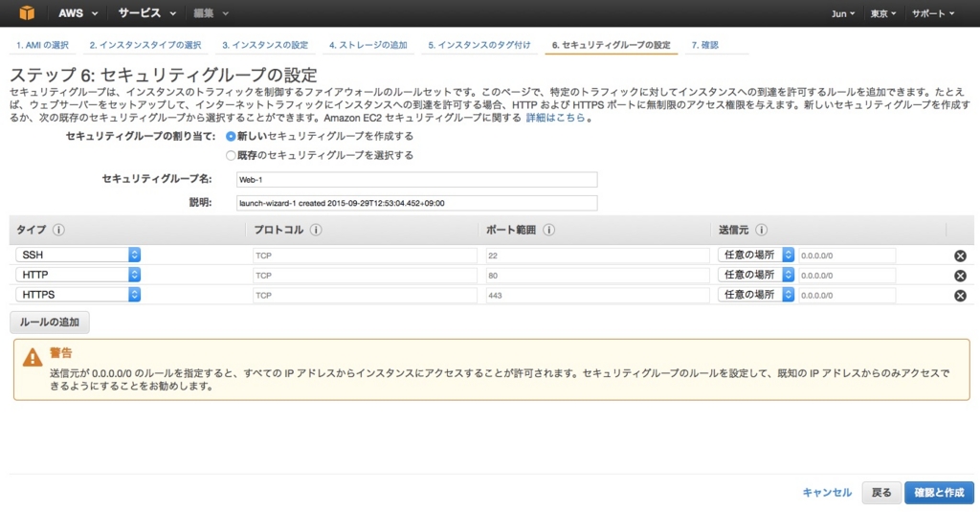
Task: Click the HTTP source IP field 0.0.0.0/0
Action: pos(847,276)
